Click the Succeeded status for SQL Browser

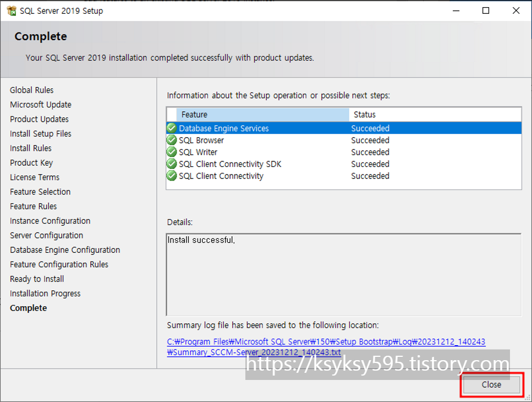(370, 140)
